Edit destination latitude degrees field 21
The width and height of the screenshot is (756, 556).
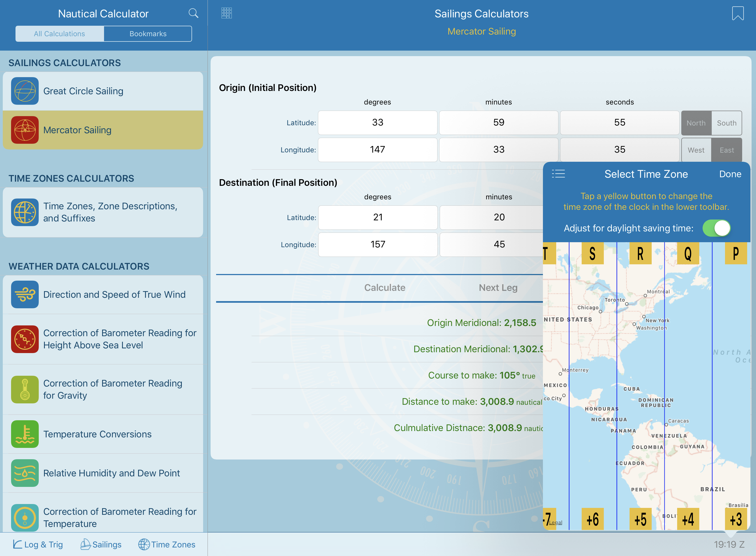[378, 217]
